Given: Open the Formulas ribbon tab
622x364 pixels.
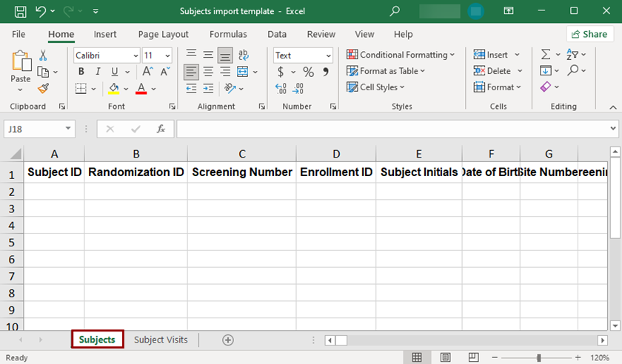Looking at the screenshot, I should tap(228, 34).
